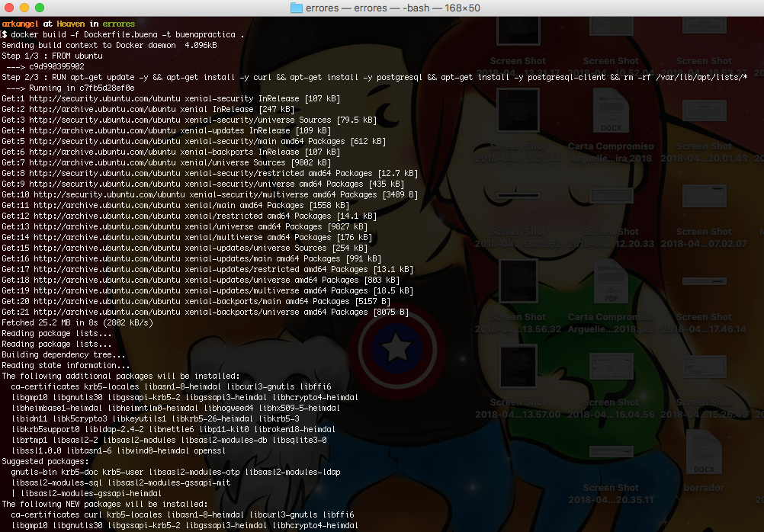Click 'errores' directory name in the prompt
764x532 pixels.
pyautogui.click(x=119, y=24)
